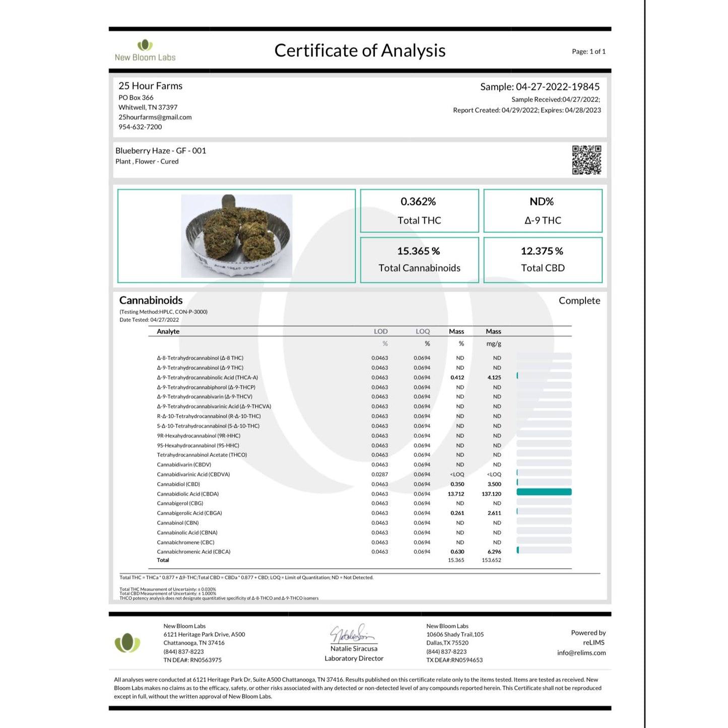
Task: Click the Analyte column header
Action: (x=168, y=332)
